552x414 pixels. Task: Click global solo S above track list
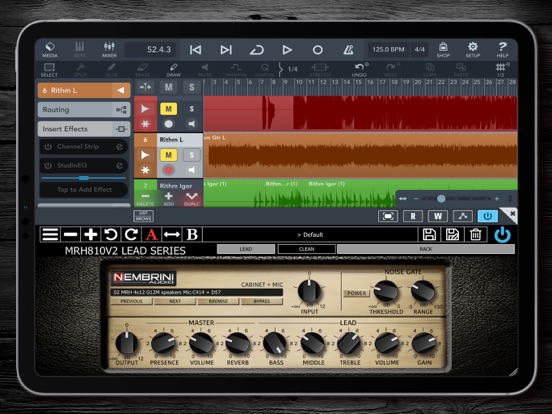point(192,87)
